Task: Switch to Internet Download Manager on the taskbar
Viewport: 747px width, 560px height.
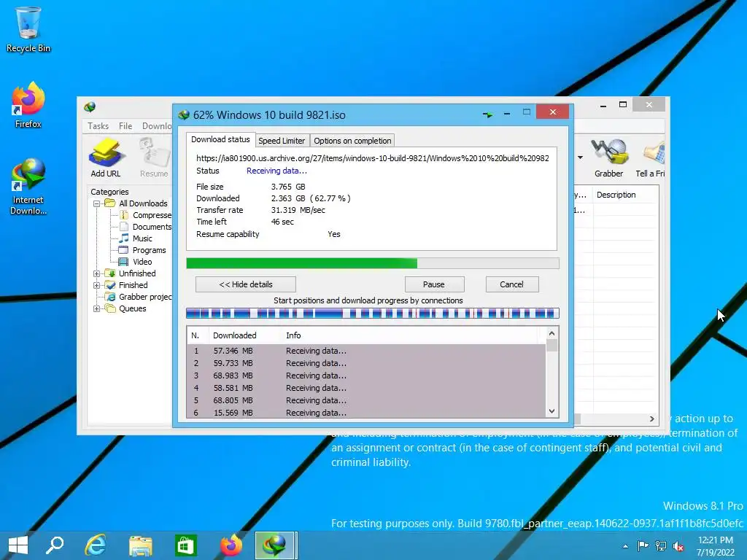Action: tap(274, 545)
